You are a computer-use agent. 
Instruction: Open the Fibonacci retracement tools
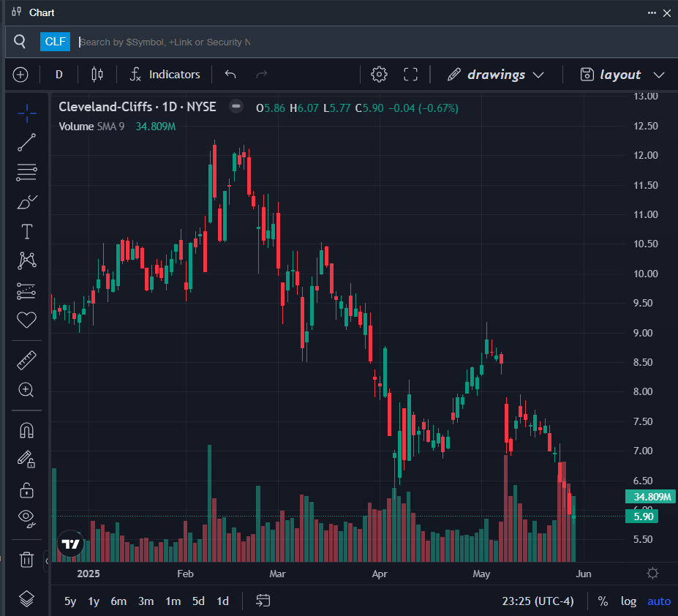click(27, 172)
